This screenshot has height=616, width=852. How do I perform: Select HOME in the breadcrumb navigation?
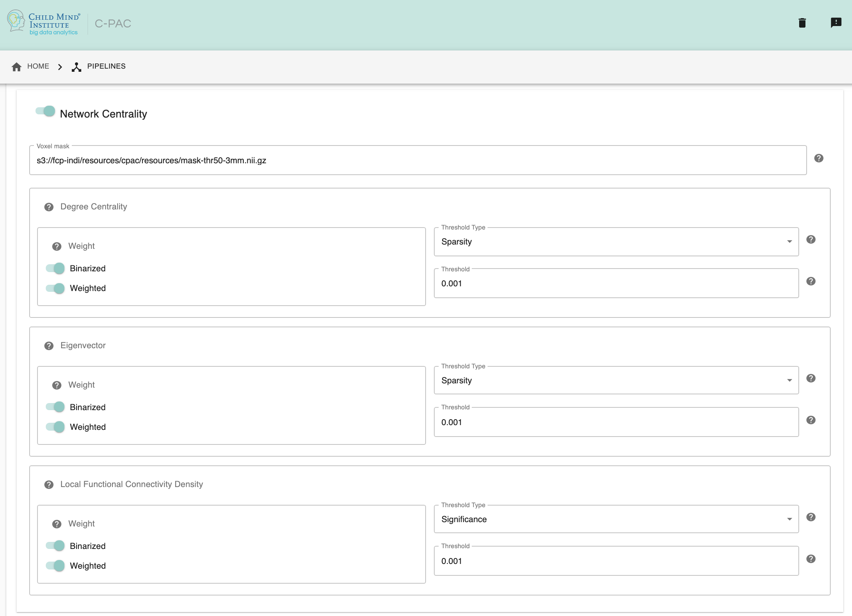38,66
